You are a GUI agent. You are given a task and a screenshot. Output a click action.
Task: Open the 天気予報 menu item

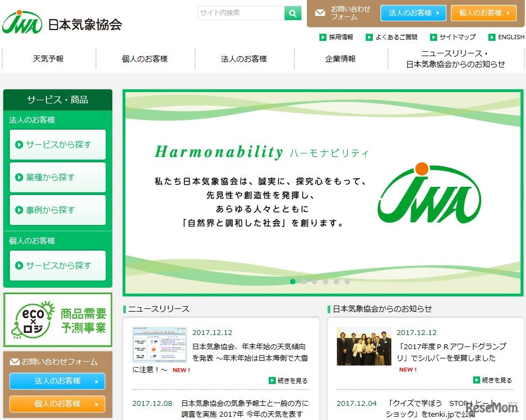coord(49,59)
